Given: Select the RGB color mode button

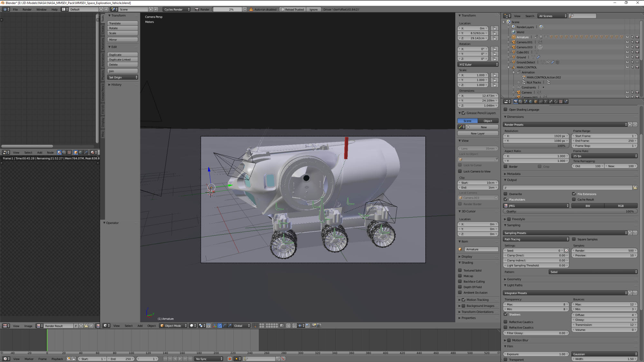Looking at the screenshot, I should point(621,206).
